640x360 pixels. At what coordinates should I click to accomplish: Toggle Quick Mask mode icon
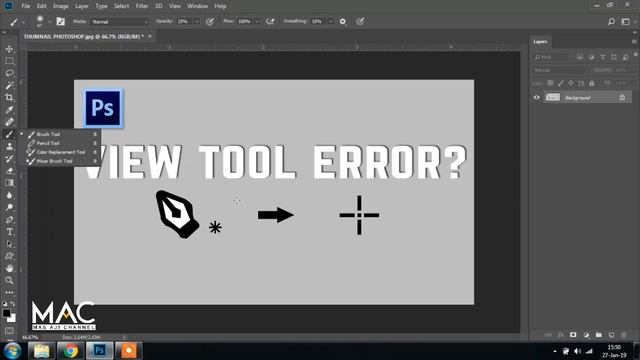tap(9, 331)
